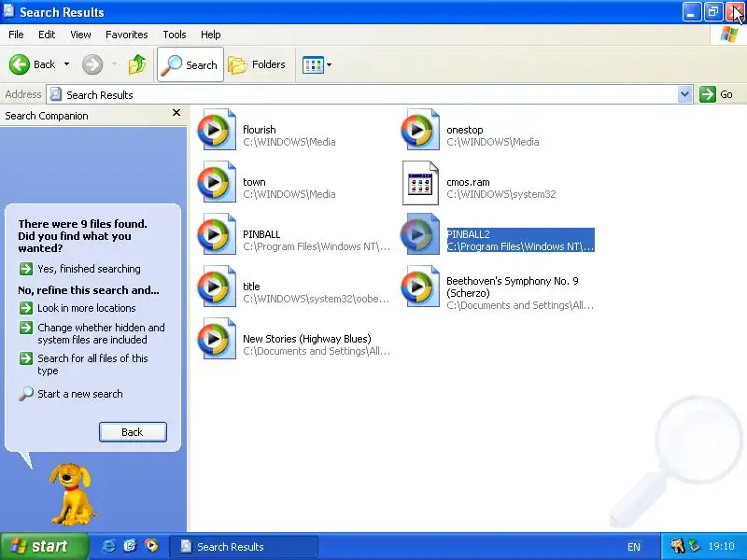This screenshot has width=747, height=560.
Task: Click the Back button in Search Companion
Action: (x=133, y=432)
